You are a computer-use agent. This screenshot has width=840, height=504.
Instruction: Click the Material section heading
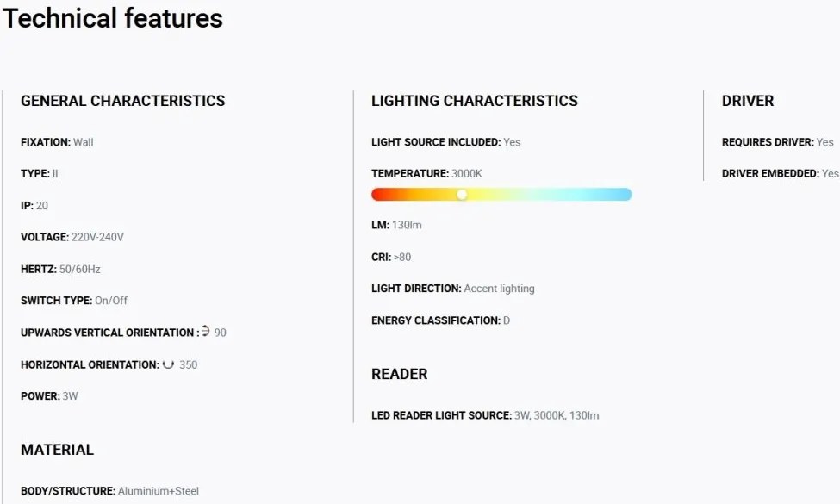58,450
